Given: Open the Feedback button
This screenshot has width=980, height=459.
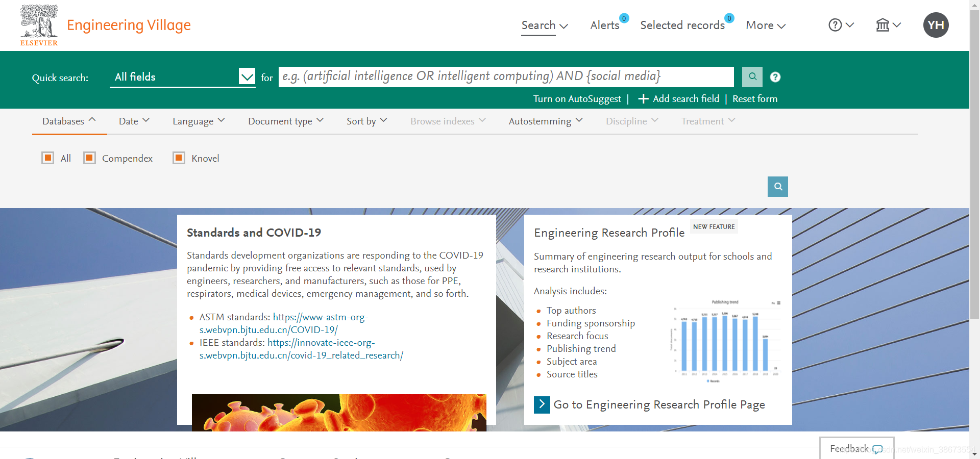Looking at the screenshot, I should (x=856, y=448).
